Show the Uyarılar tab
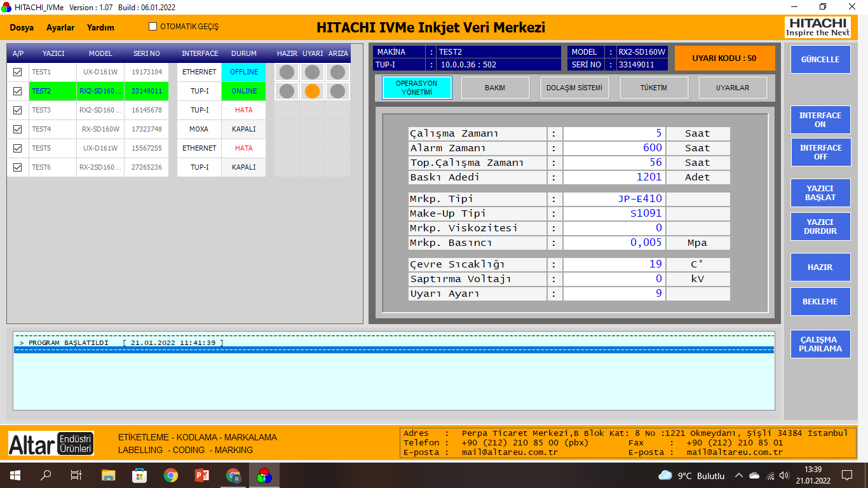The image size is (868, 488). pyautogui.click(x=733, y=88)
